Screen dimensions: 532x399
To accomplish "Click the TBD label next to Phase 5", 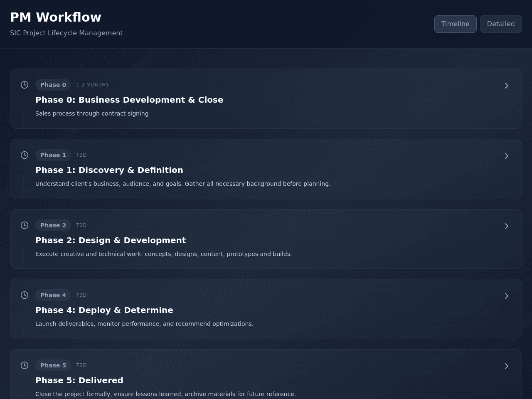I will pyautogui.click(x=81, y=365).
